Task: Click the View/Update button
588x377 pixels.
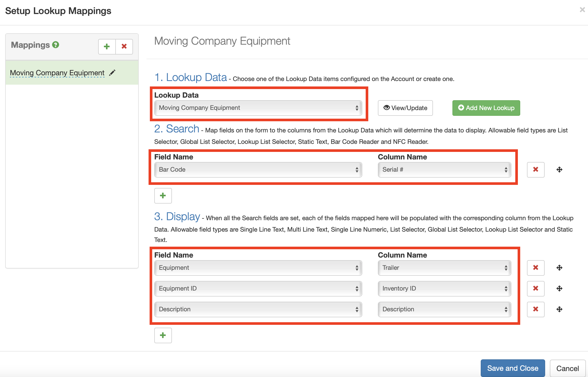Action: click(405, 108)
